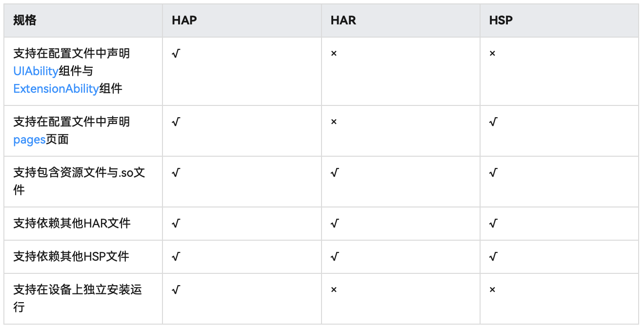
Task: Click HAP checkmark in 依赖其他HSP文件 row
Action: (176, 256)
